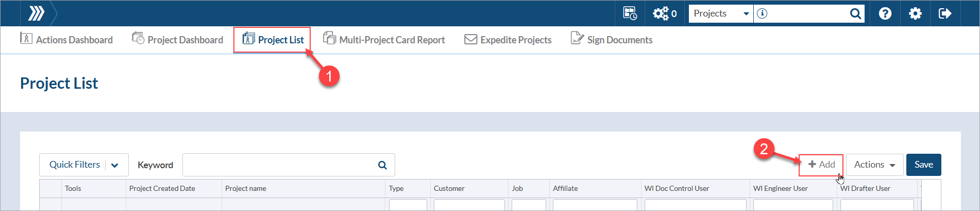Image resolution: width=980 pixels, height=211 pixels.
Task: Go to Multi-Project Card Report tab
Action: (384, 40)
